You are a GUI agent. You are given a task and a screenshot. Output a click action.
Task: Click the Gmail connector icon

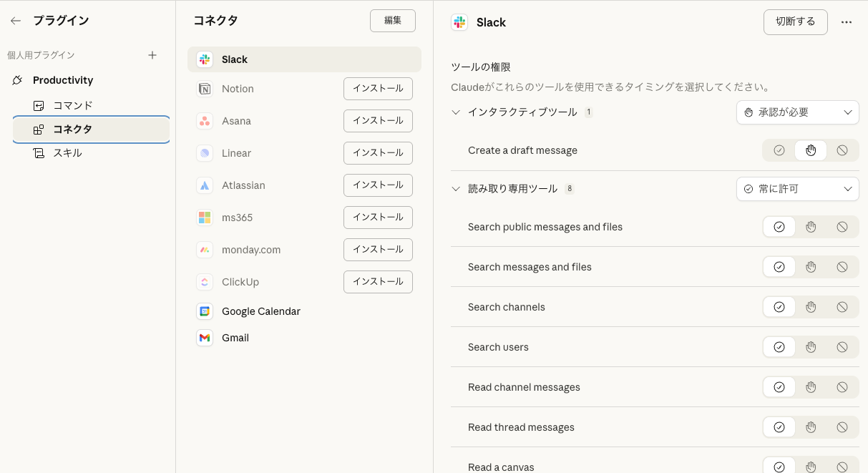pyautogui.click(x=205, y=338)
